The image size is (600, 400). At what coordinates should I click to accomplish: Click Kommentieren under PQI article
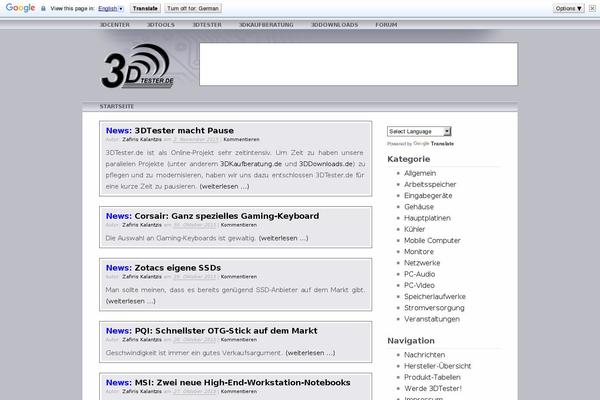coord(239,340)
